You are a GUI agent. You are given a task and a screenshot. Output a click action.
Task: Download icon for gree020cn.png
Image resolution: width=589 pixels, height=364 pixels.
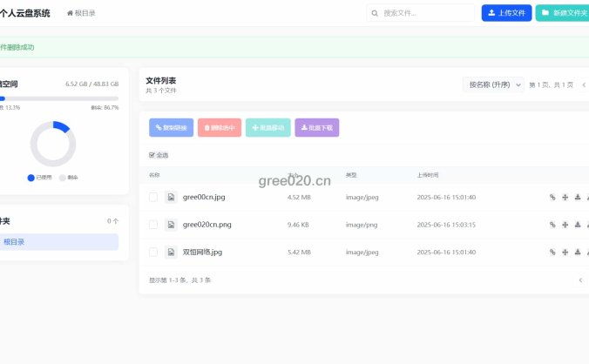click(x=578, y=225)
